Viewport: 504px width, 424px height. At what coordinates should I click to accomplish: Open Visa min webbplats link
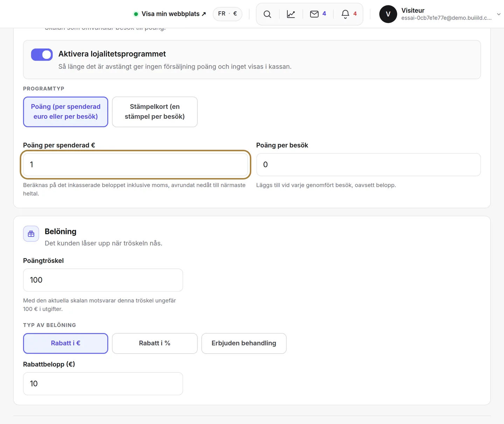[170, 14]
